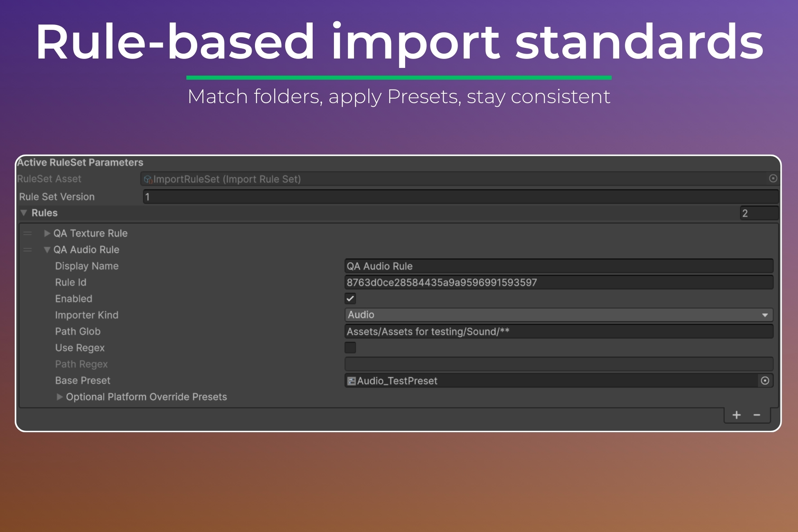Open the Base Preset object picker
Viewport: 798px width, 532px height.
[764, 381]
